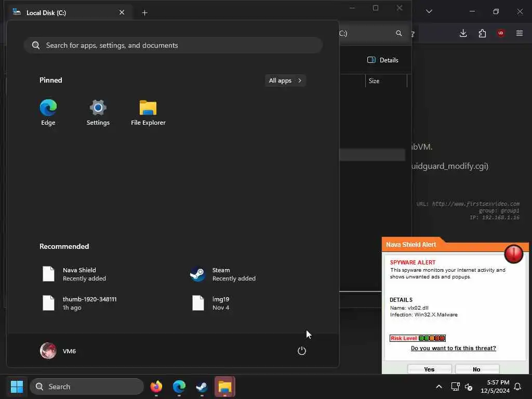Open Edge from the taskbar

click(179, 387)
